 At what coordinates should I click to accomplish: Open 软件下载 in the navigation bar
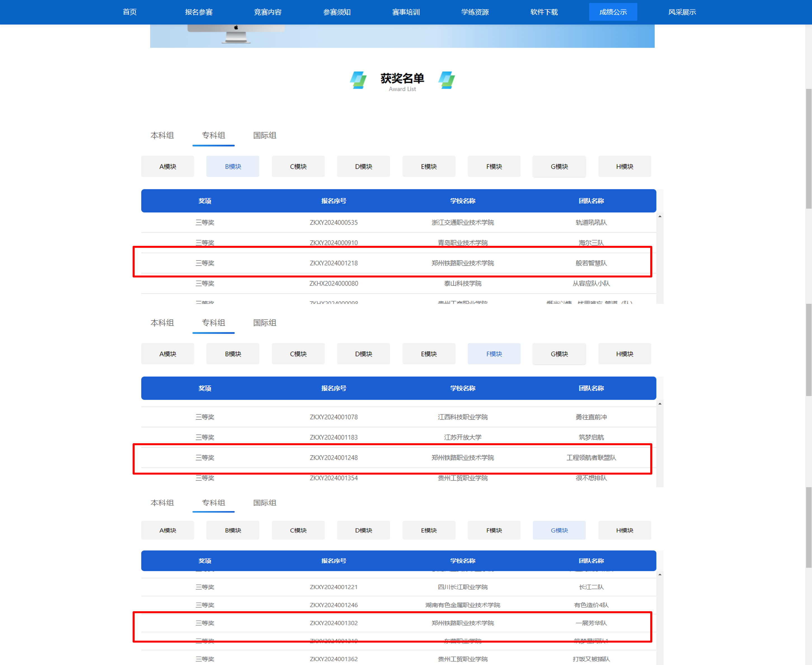pyautogui.click(x=544, y=12)
